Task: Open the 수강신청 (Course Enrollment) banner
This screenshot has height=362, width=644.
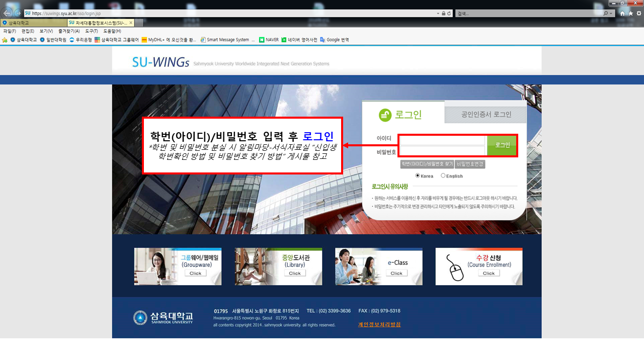Action: tap(479, 266)
